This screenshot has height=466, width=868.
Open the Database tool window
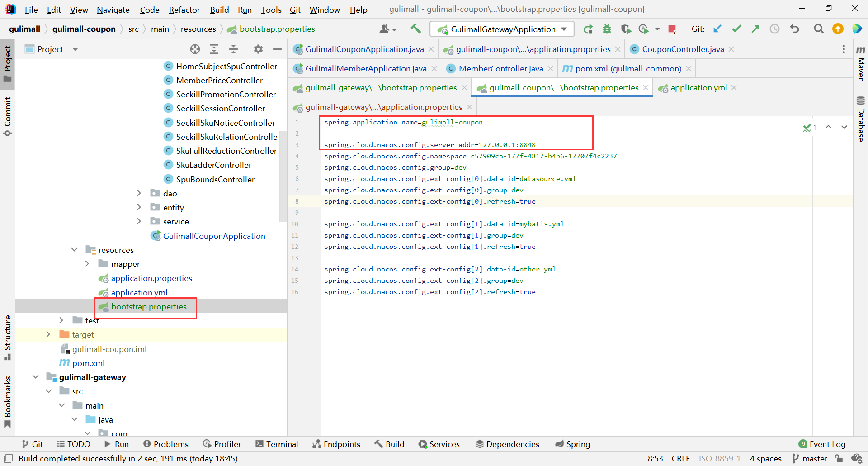point(861,119)
